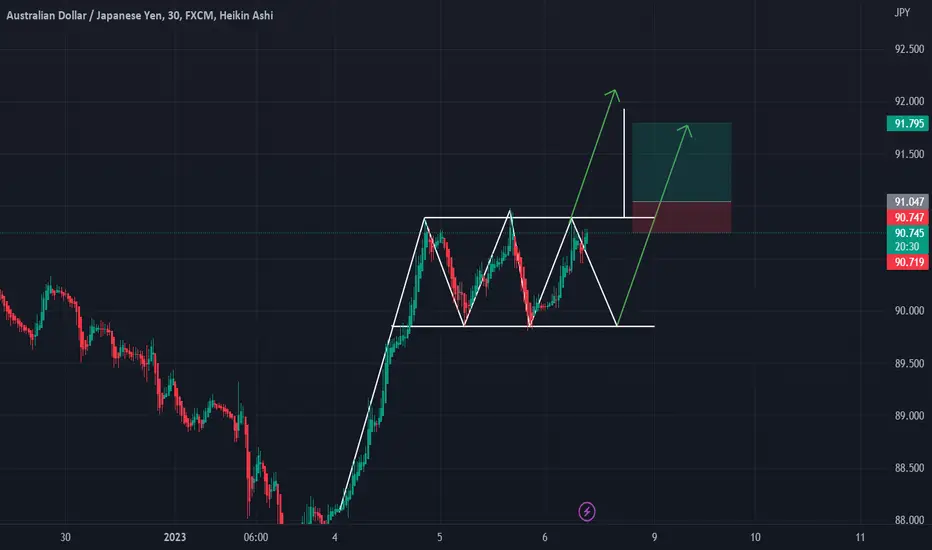Click the 92.000 price axis value
Image resolution: width=932 pixels, height=550 pixels.
tap(909, 102)
